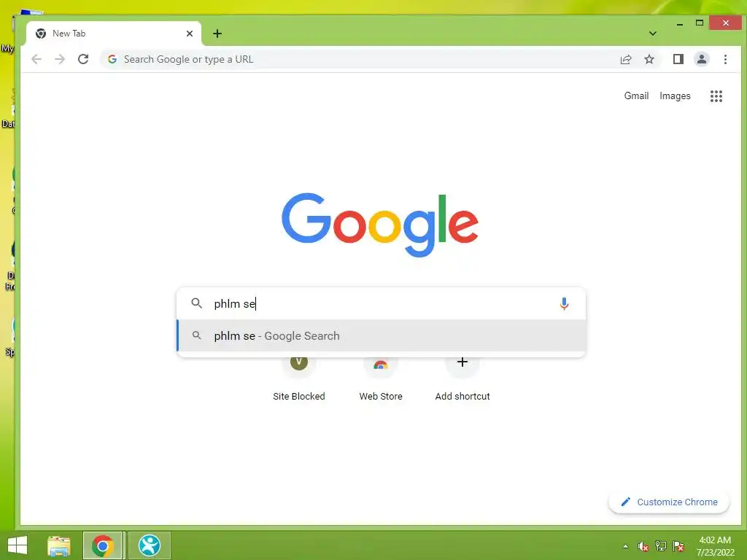This screenshot has width=747, height=560.
Task: Open the Web Store shortcut icon
Action: point(381,365)
